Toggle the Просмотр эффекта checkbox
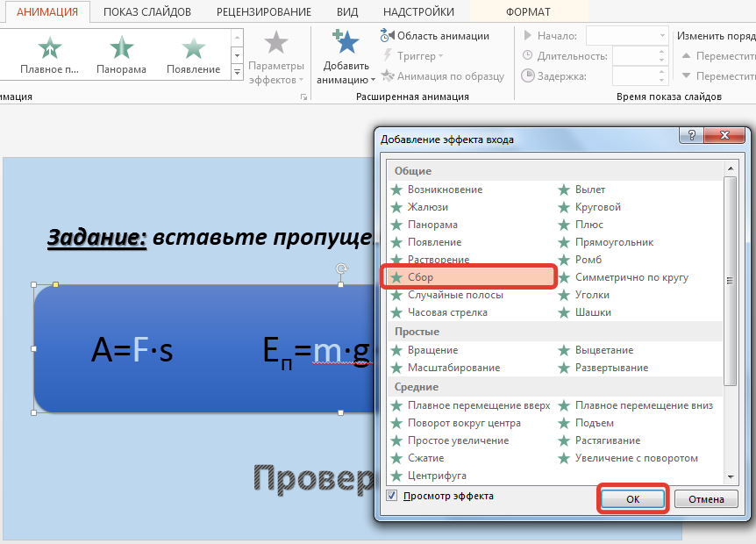Screen dimensions: 756x544 (391, 496)
